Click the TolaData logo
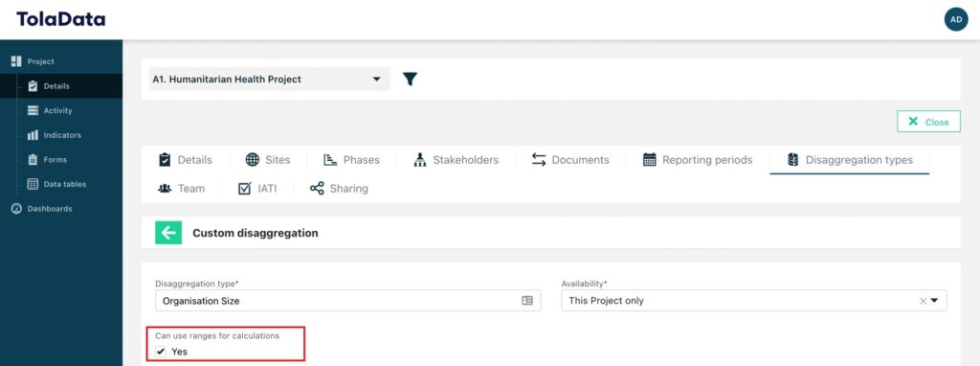The width and height of the screenshot is (980, 366). pos(60,19)
